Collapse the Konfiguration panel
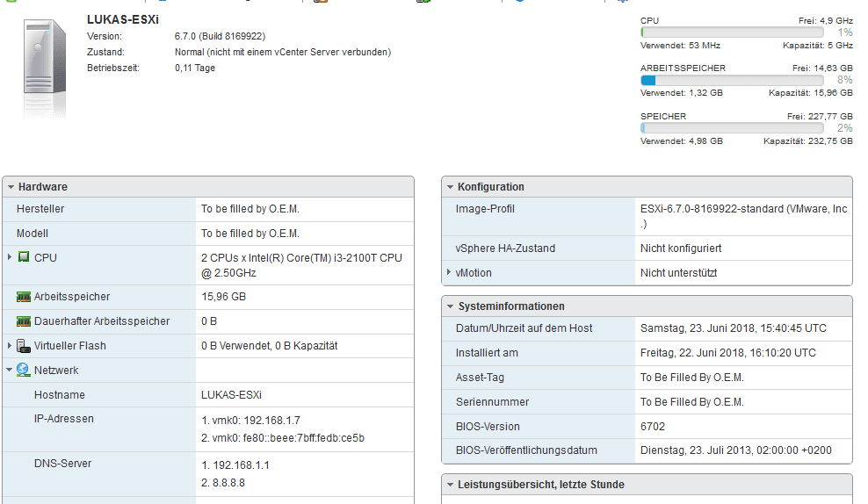This screenshot has width=868, height=504. [450, 187]
